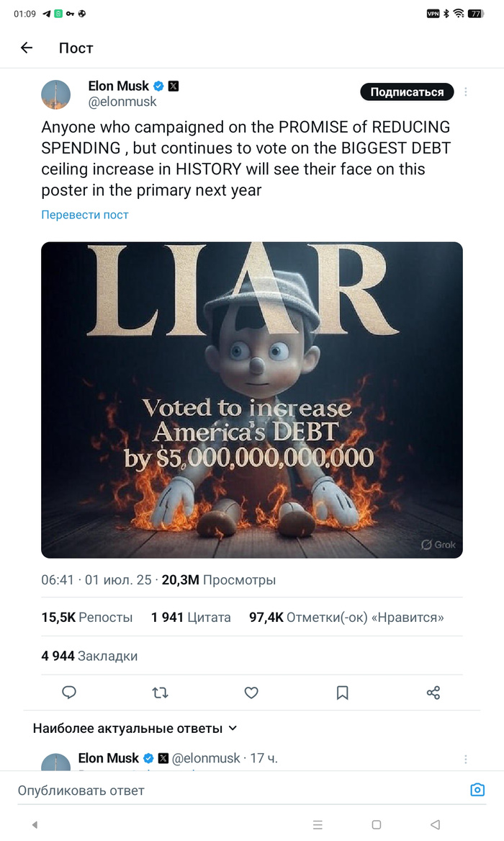This screenshot has height=841, width=504.
Task: Open the post's three-dot menu
Action: coord(467,92)
